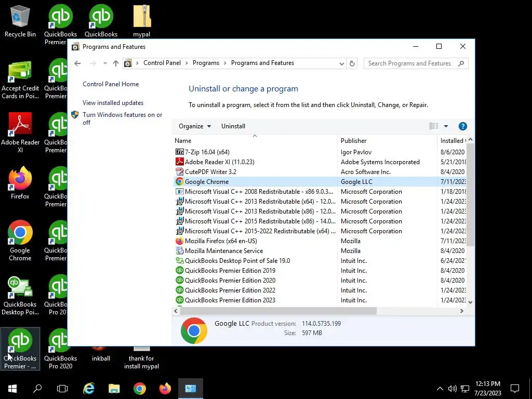
Task: Navigate to the Programs breadcrumb
Action: tap(206, 63)
